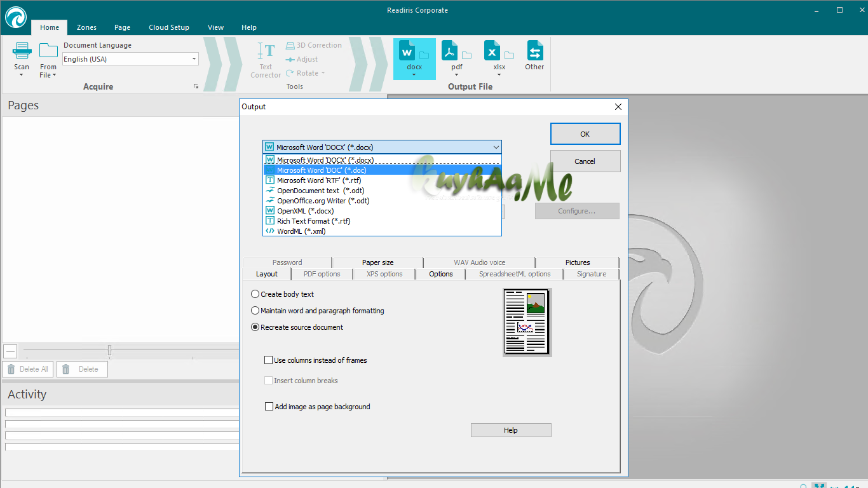
Task: Switch to the Zones ribbon tab
Action: tap(86, 27)
